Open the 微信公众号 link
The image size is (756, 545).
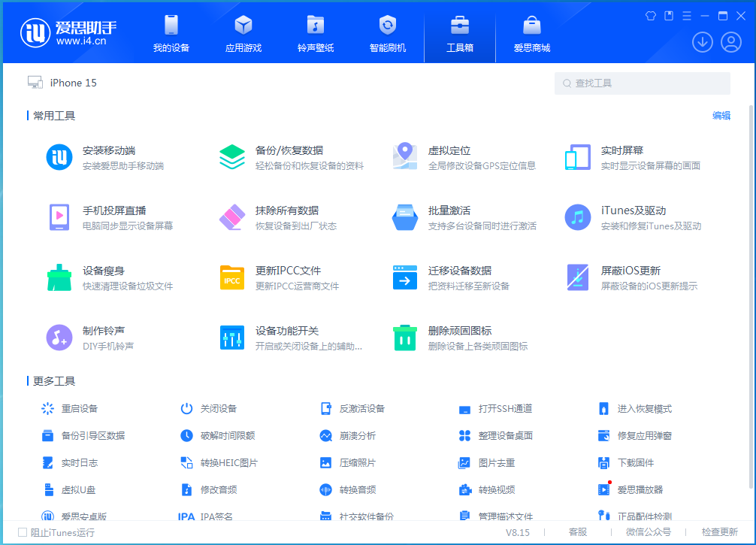[x=648, y=532]
